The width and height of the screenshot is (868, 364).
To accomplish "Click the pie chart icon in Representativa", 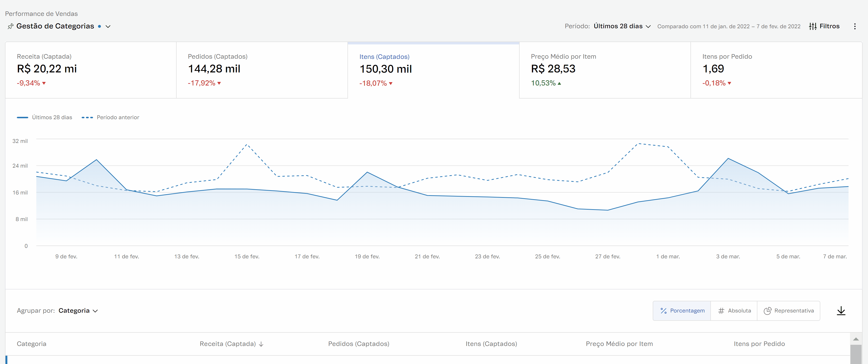I will [767, 311].
